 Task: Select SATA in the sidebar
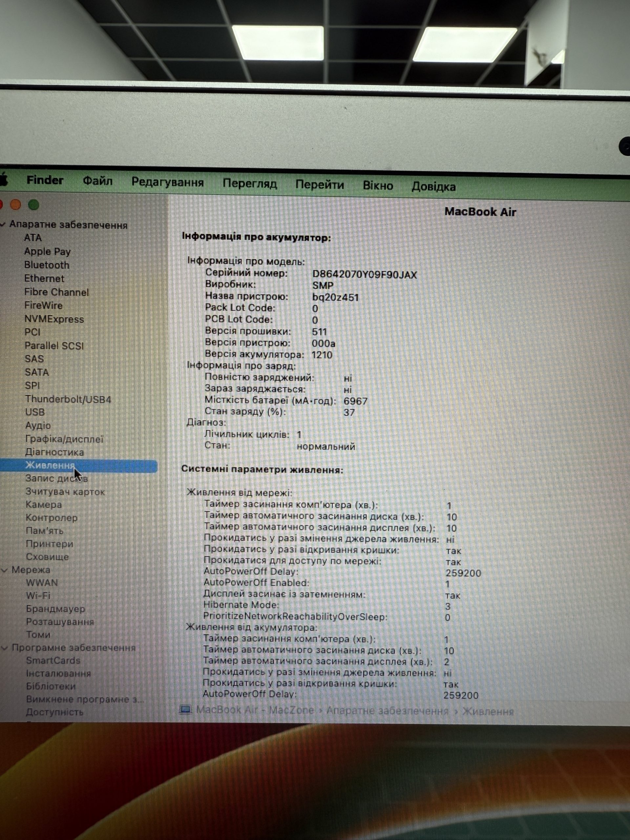pyautogui.click(x=37, y=372)
